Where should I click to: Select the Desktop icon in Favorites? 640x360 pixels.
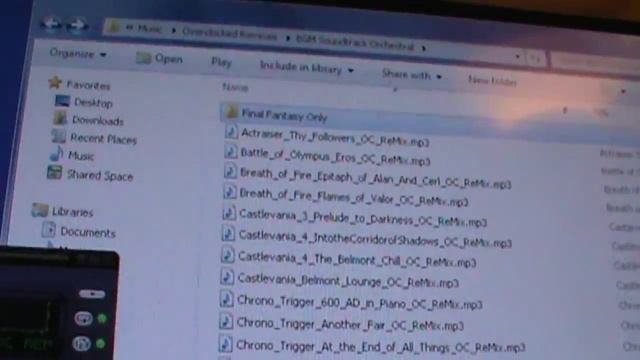[x=62, y=101]
